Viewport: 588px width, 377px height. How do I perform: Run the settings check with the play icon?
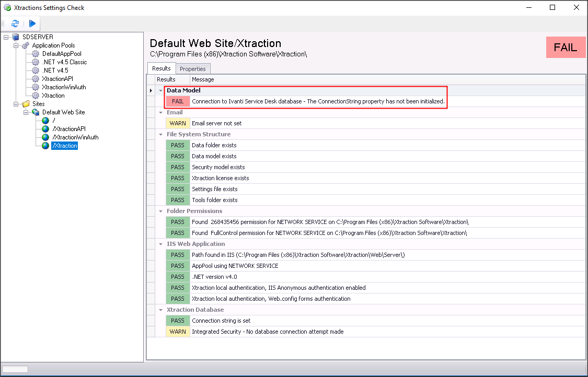[x=31, y=23]
